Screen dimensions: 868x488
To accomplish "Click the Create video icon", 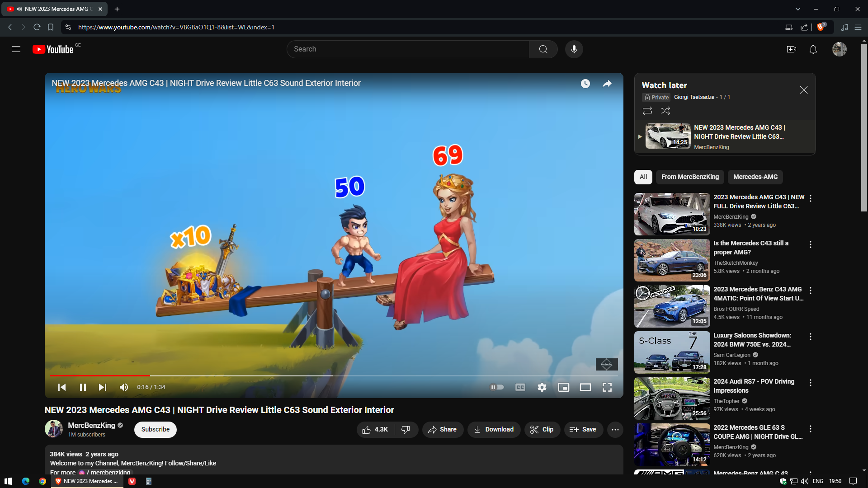I will tap(791, 49).
